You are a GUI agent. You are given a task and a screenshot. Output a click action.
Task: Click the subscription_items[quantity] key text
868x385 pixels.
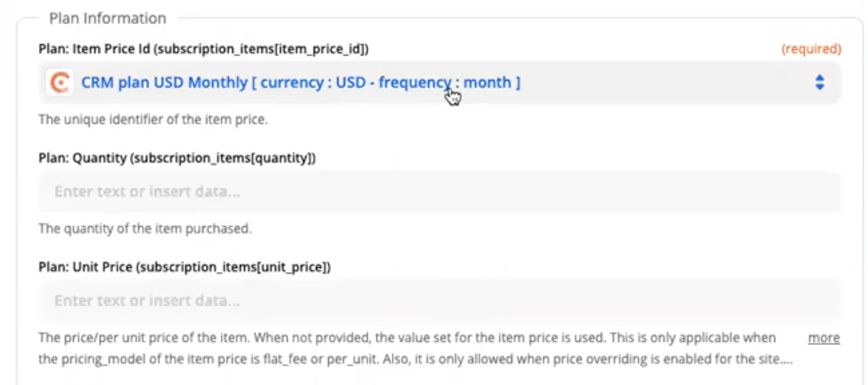tap(223, 158)
